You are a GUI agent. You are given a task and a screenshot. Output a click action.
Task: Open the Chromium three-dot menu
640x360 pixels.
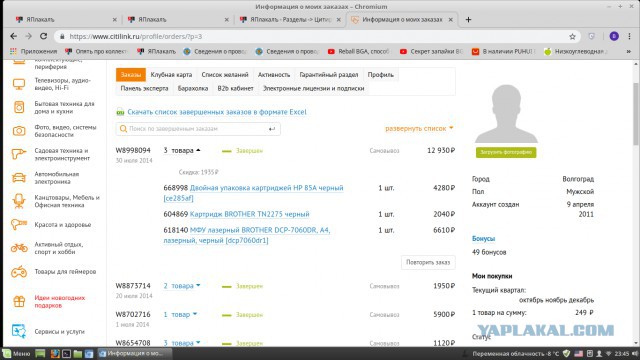click(629, 36)
